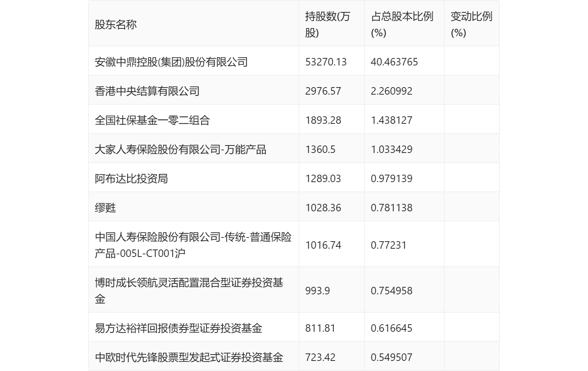Viewport: 588px width, 371px height.
Task: Click the 占总股本比例(%) column header
Action: (x=402, y=25)
